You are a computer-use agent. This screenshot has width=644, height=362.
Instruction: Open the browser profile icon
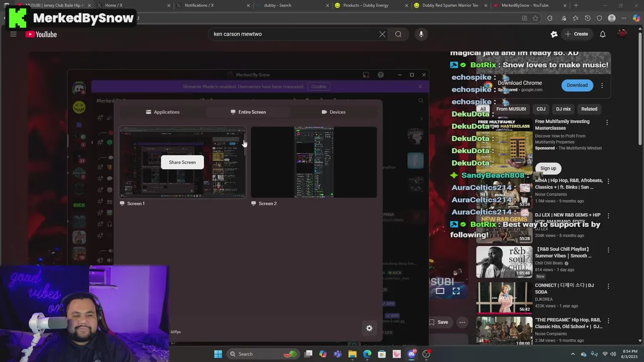pyautogui.click(x=612, y=18)
